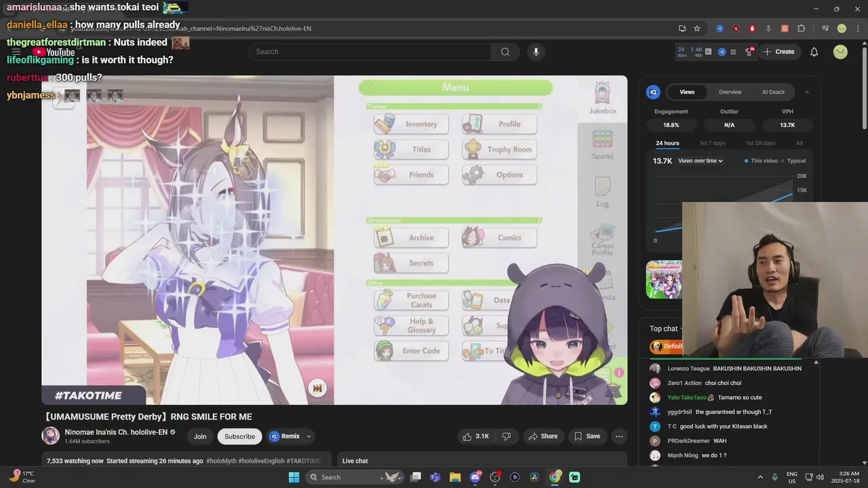Viewport: 868px width, 488px height.
Task: Open the AI Coach tab
Action: 773,92
